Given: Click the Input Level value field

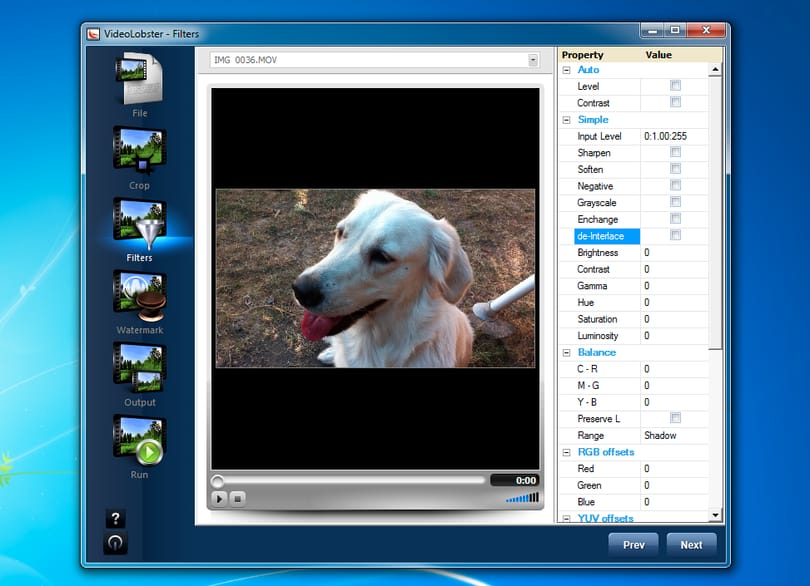Looking at the screenshot, I should coord(674,136).
